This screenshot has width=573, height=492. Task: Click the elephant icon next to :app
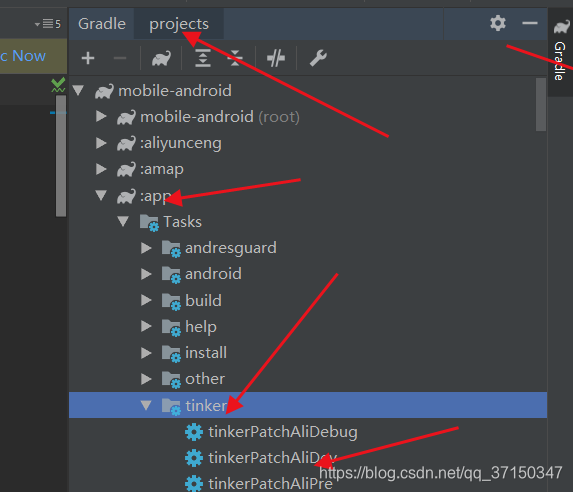[126, 196]
